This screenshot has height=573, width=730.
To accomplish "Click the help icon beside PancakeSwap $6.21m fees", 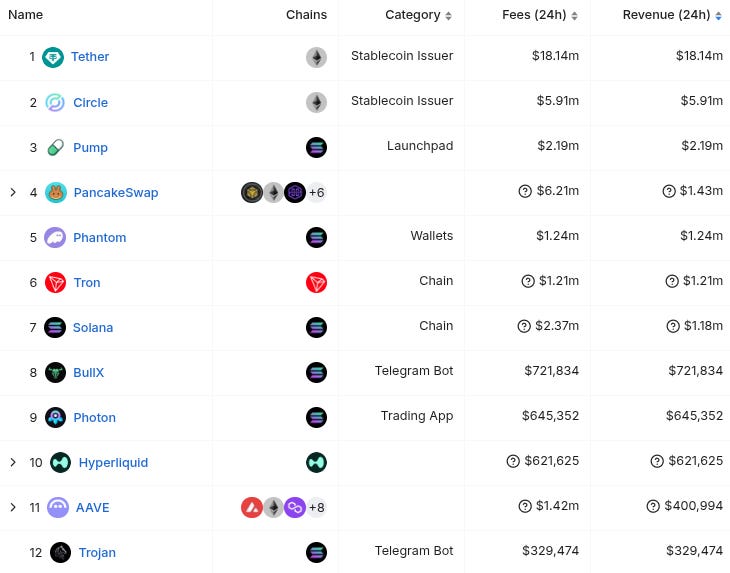I will [x=525, y=191].
